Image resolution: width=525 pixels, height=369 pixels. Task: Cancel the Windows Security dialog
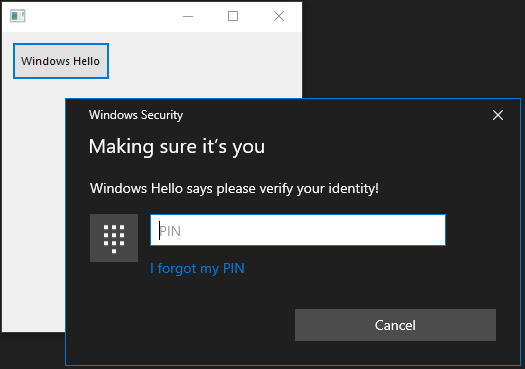click(x=395, y=325)
